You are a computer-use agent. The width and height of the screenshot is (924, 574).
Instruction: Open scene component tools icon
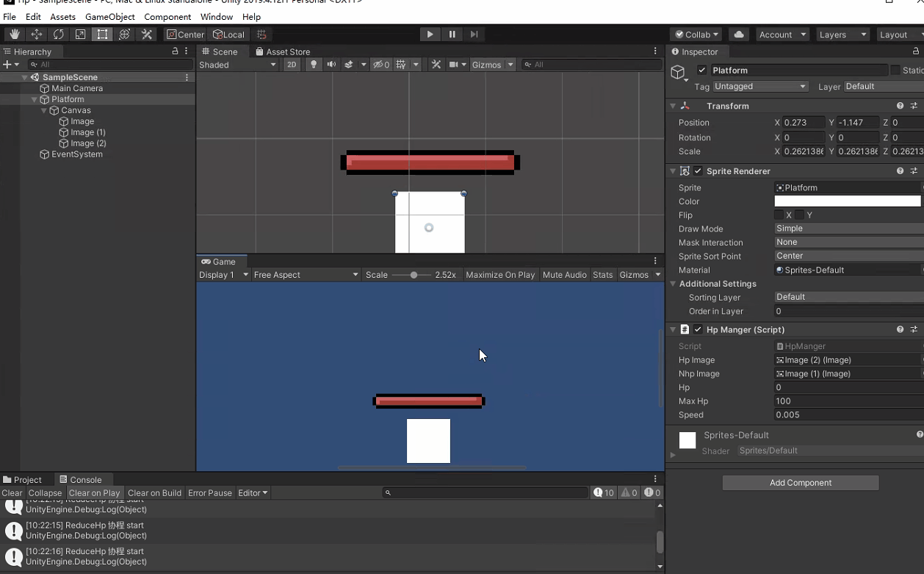pyautogui.click(x=436, y=65)
